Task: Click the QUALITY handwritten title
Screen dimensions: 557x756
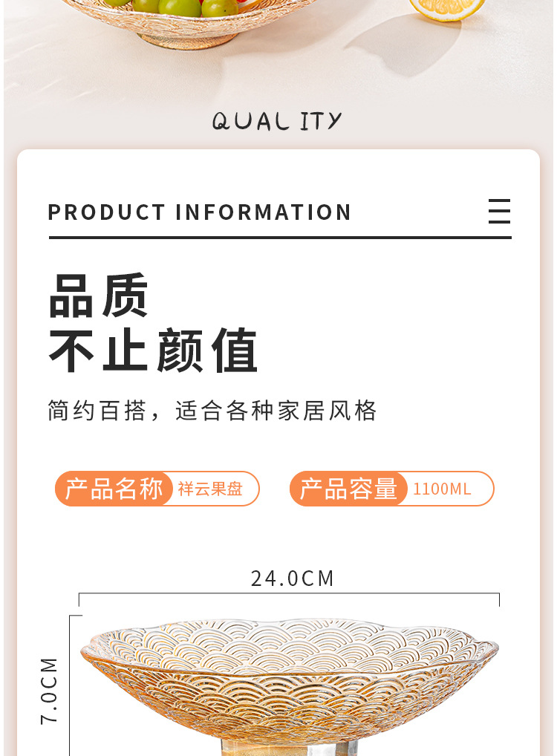Action: click(x=277, y=121)
